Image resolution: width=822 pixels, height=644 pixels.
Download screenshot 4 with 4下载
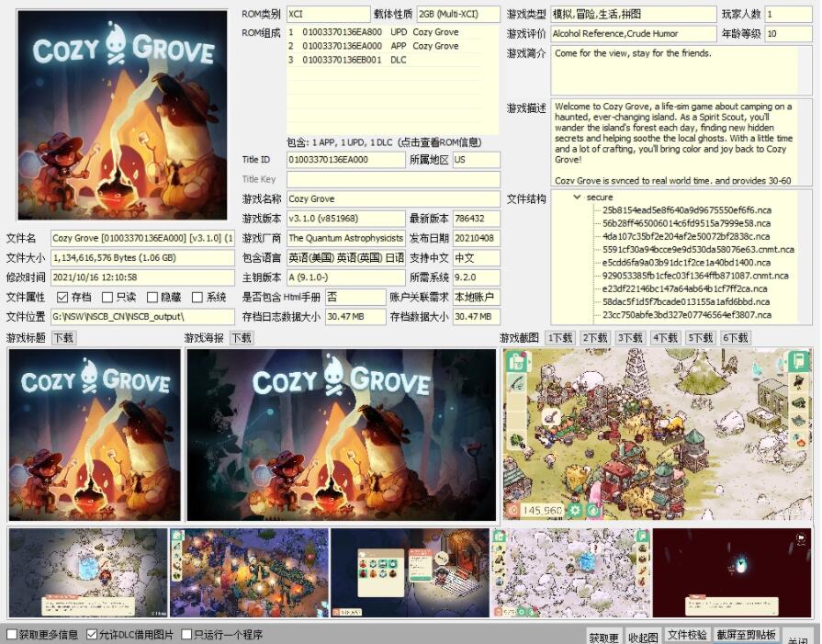click(665, 338)
